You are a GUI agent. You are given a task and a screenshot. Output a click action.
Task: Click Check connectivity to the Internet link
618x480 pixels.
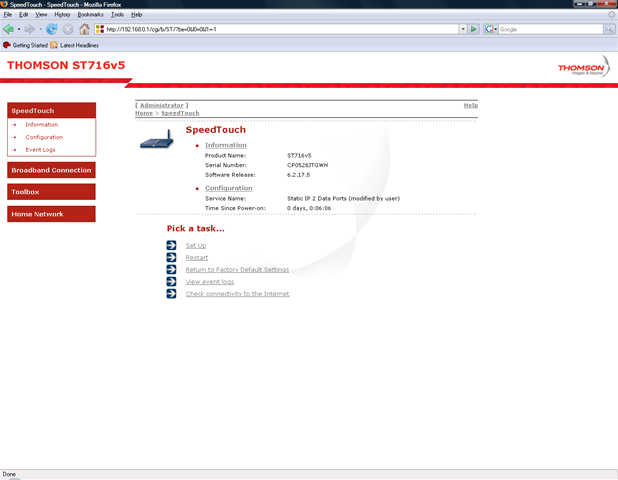(237, 294)
